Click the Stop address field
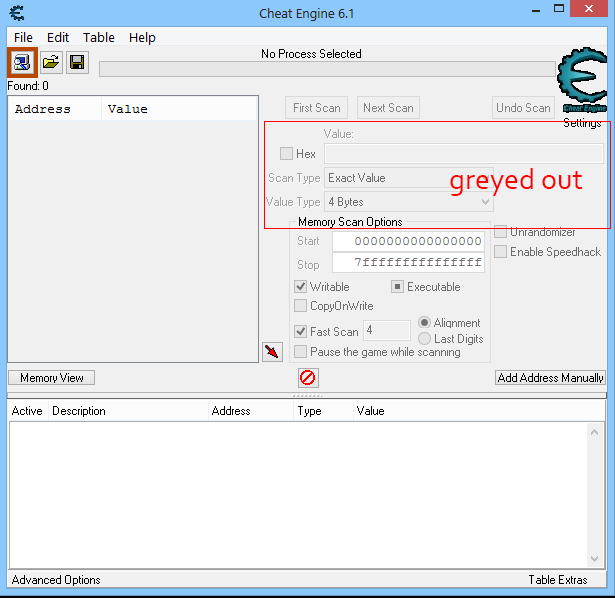This screenshot has width=615, height=598. click(408, 262)
